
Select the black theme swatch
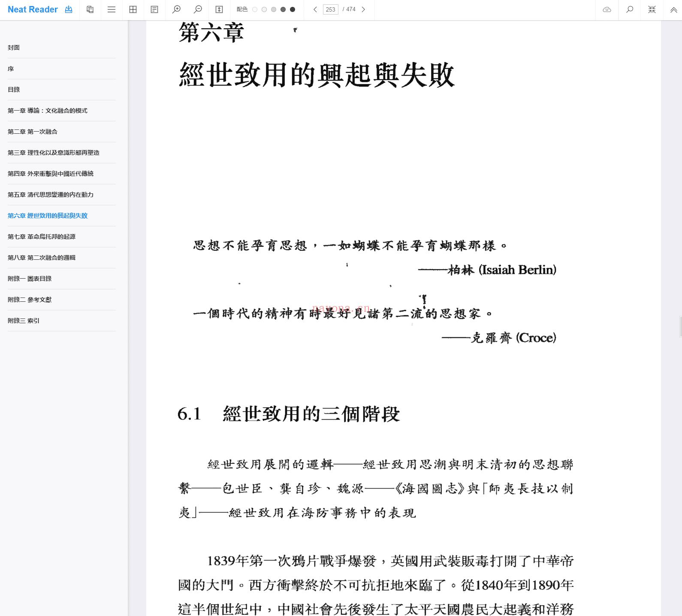[293, 9]
